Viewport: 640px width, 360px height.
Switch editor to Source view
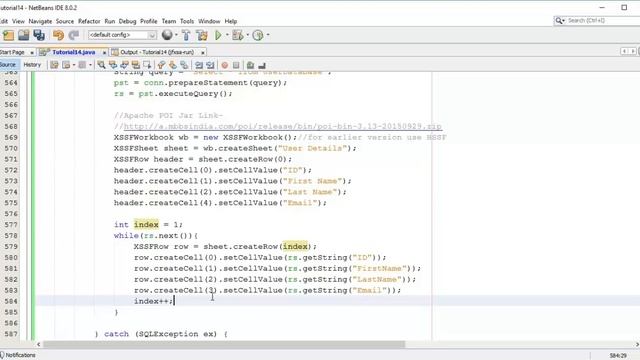[x=8, y=64]
